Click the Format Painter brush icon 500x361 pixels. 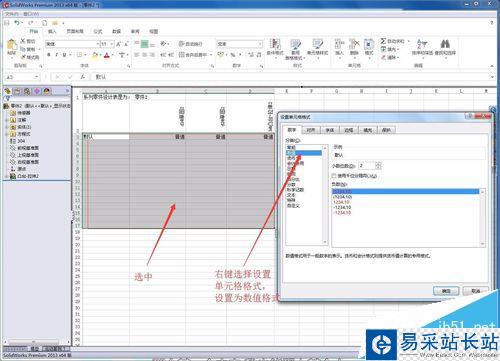point(23,57)
